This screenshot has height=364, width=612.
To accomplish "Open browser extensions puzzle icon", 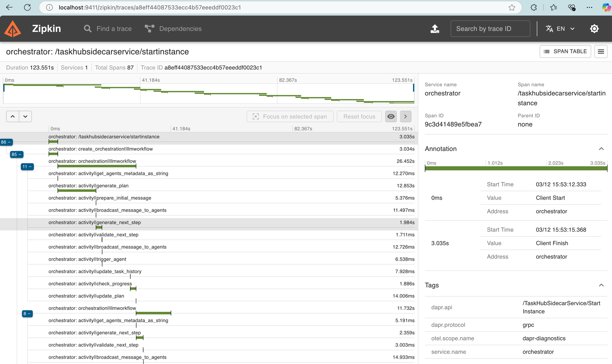I will [534, 7].
